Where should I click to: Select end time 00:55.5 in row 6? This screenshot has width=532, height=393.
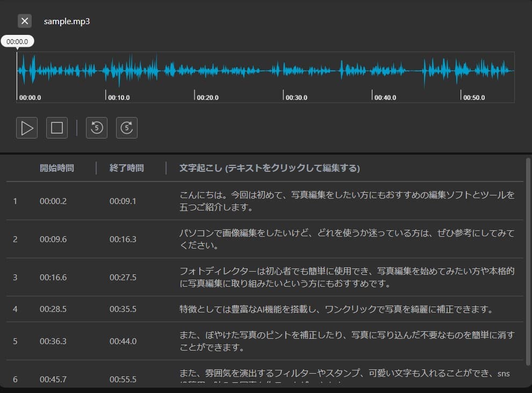tap(123, 379)
